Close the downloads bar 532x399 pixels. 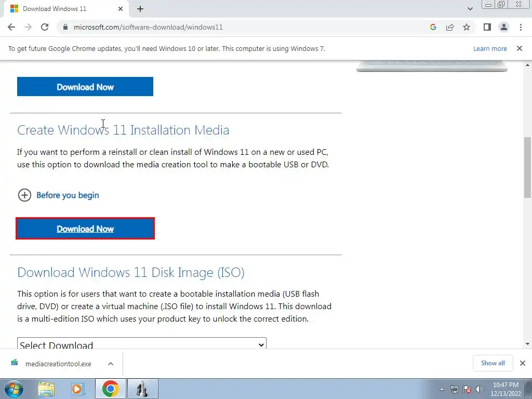point(523,363)
